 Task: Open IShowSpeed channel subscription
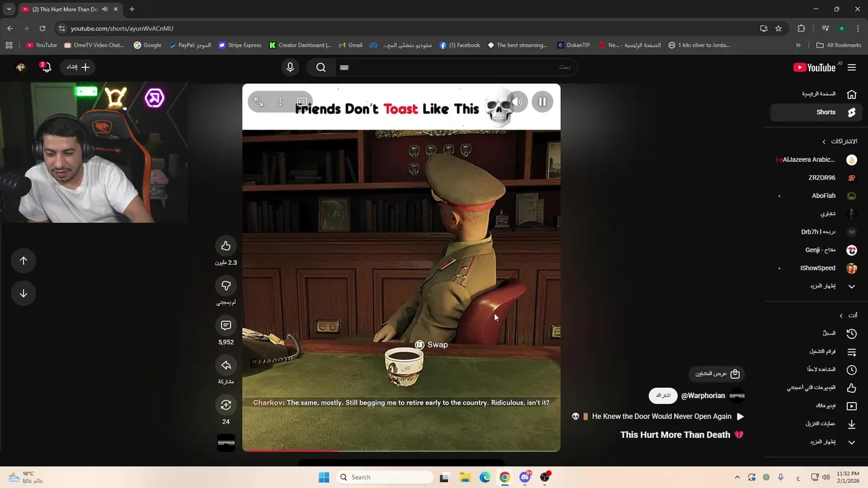coord(816,268)
